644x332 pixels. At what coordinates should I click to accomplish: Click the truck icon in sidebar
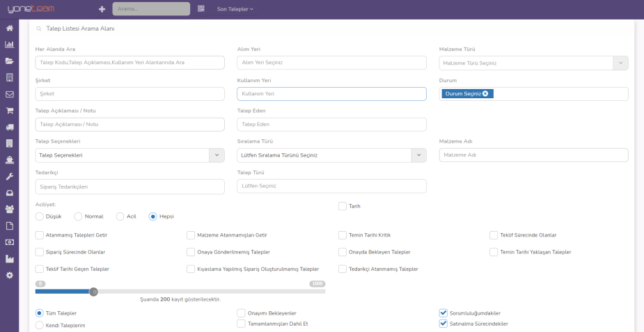point(10,127)
